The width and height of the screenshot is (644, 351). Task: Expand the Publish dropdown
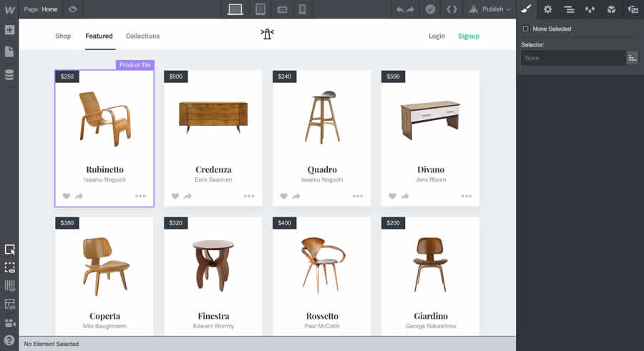(492, 9)
